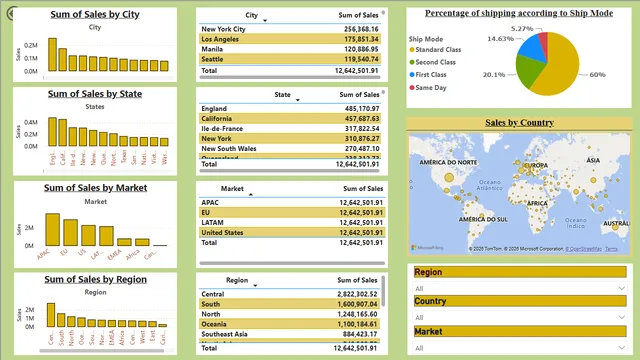This screenshot has height=360, width=640.
Task: Select the United States market row
Action: [292, 233]
